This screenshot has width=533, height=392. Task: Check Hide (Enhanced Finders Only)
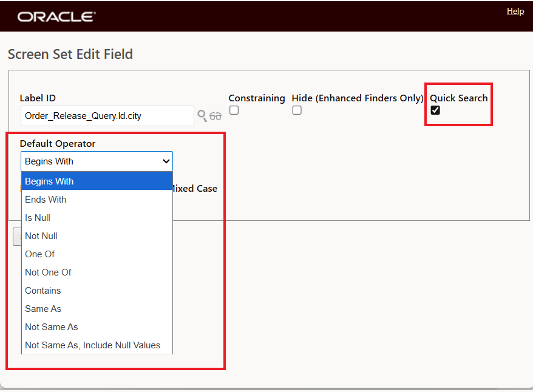pos(297,110)
